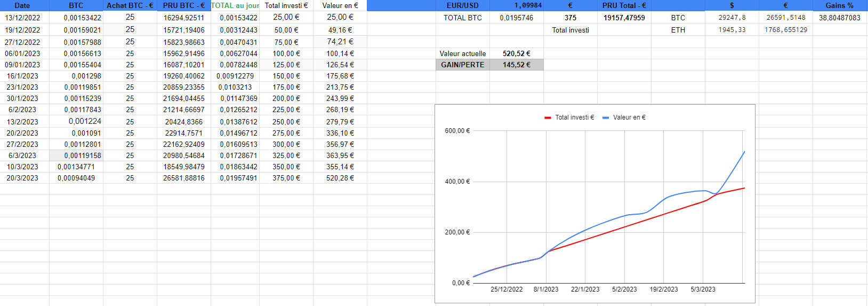Click the 'Valeur actuelle' label cell
This screenshot has height=306, width=868.
(x=463, y=53)
